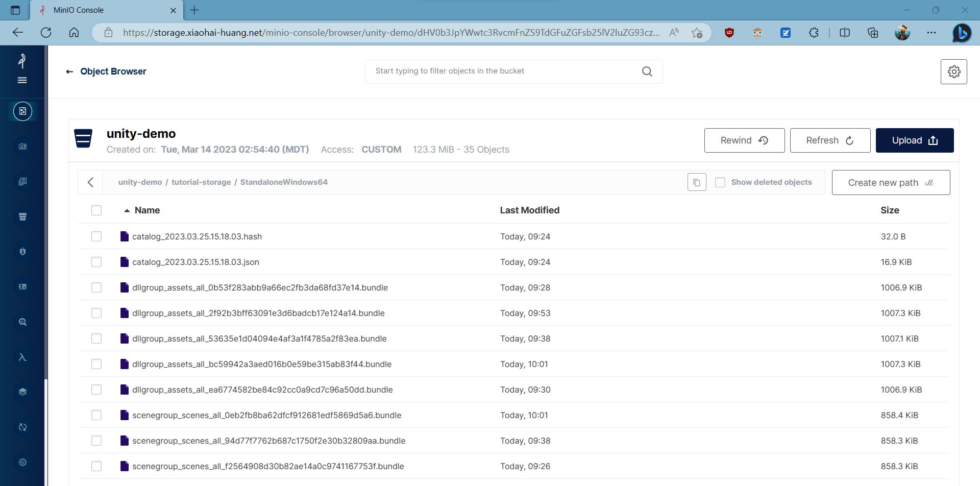Viewport: 980px width, 486px height.
Task: Open the layers (tiers) sidebar icon
Action: point(22,392)
